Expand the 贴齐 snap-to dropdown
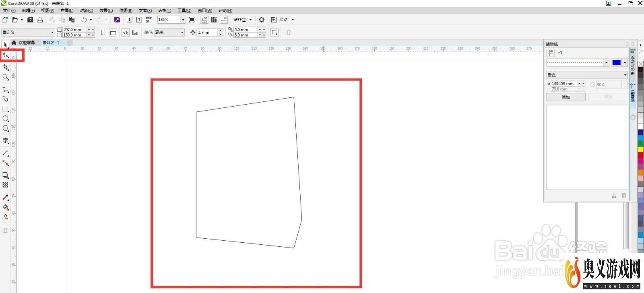 [x=250, y=19]
